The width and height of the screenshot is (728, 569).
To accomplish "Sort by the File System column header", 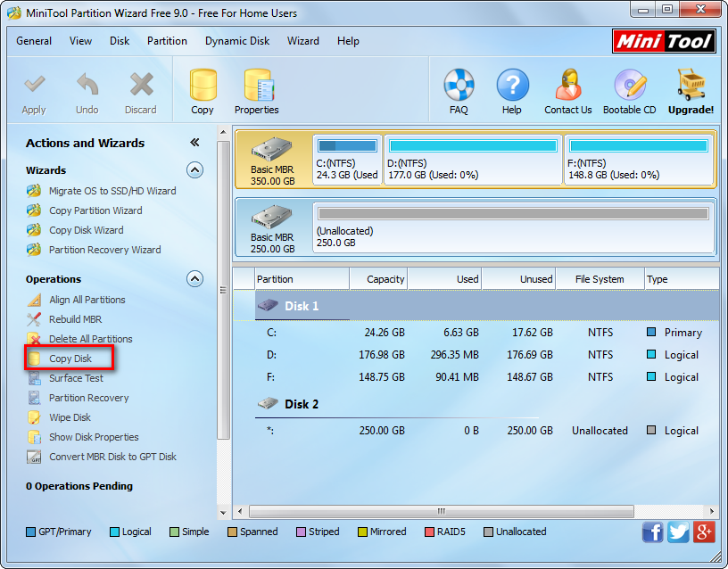I will pos(600,279).
